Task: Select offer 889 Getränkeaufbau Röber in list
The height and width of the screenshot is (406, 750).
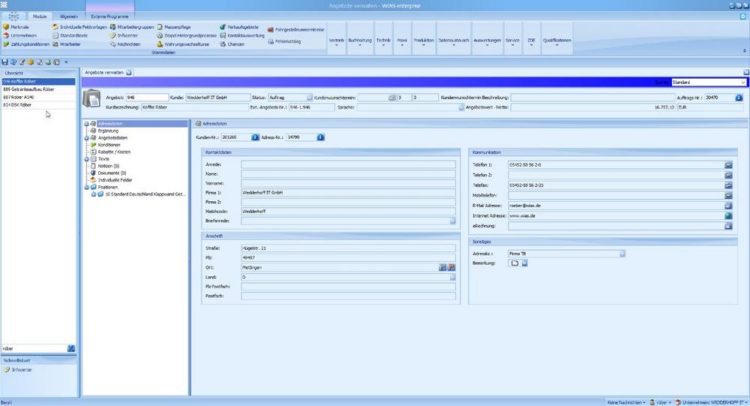Action: 28,90
